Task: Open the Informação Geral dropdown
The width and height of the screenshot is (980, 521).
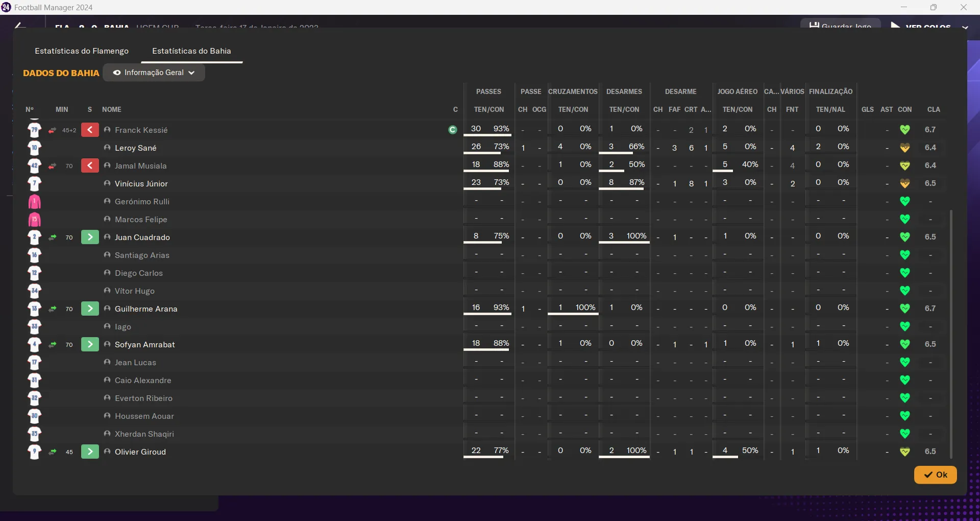Action: coord(154,73)
